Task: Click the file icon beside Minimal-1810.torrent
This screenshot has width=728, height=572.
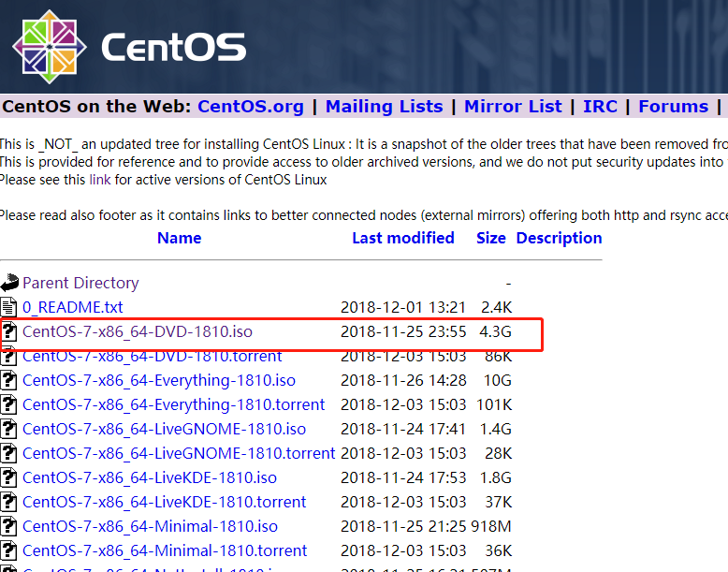Action: tap(8, 550)
